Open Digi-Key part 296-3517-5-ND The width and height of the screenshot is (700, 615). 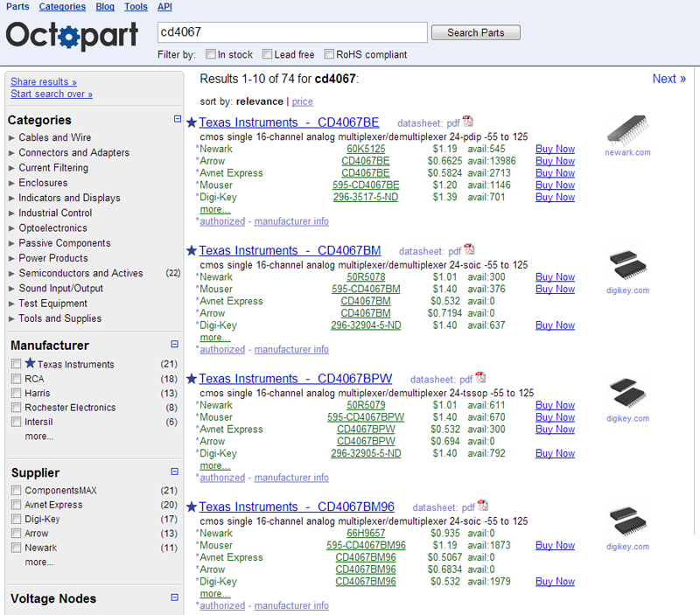coord(366,197)
